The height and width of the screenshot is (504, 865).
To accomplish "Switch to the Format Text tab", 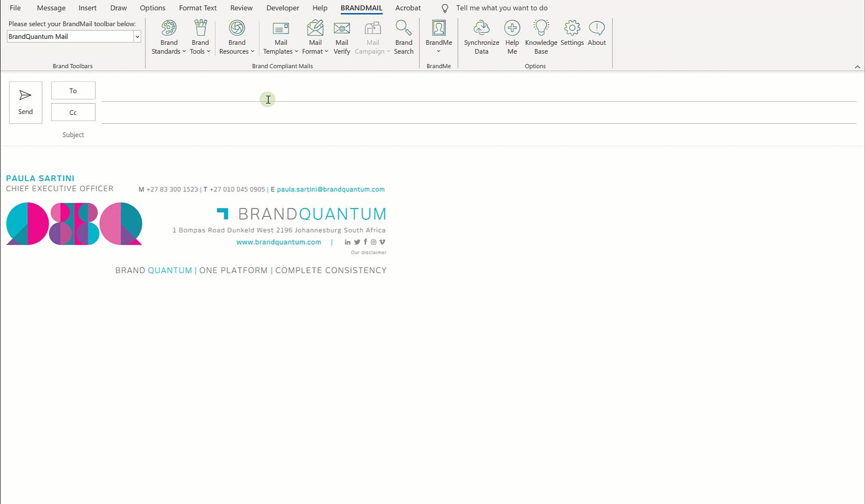I will pyautogui.click(x=198, y=8).
